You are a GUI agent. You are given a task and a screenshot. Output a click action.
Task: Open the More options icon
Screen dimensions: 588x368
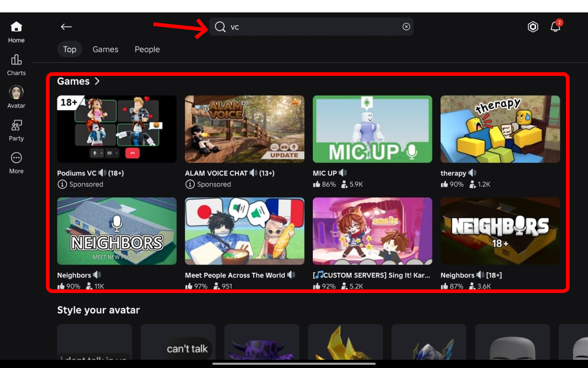coord(16,158)
